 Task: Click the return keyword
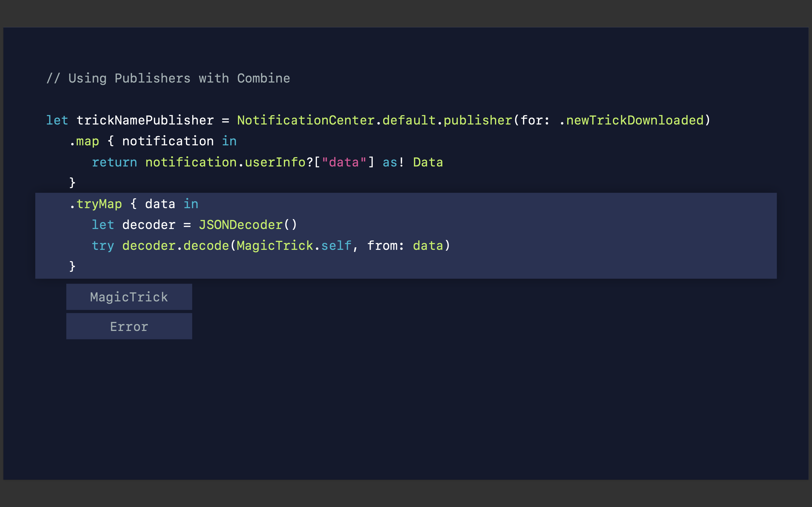pos(114,162)
